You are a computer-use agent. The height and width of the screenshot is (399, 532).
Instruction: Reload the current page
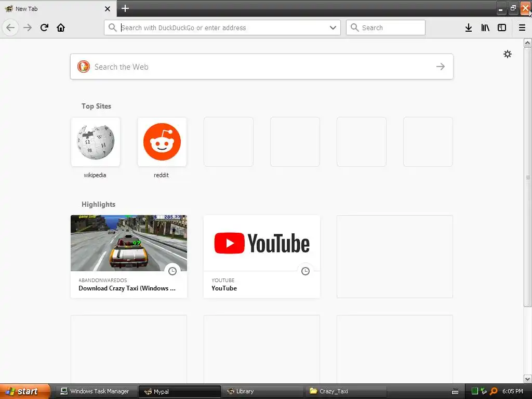[x=44, y=28]
